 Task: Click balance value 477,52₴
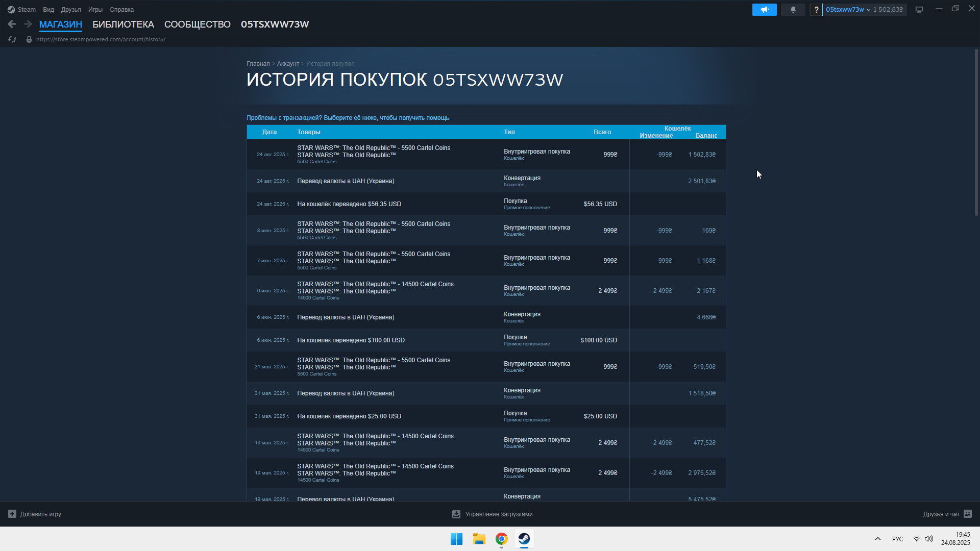coord(704,443)
